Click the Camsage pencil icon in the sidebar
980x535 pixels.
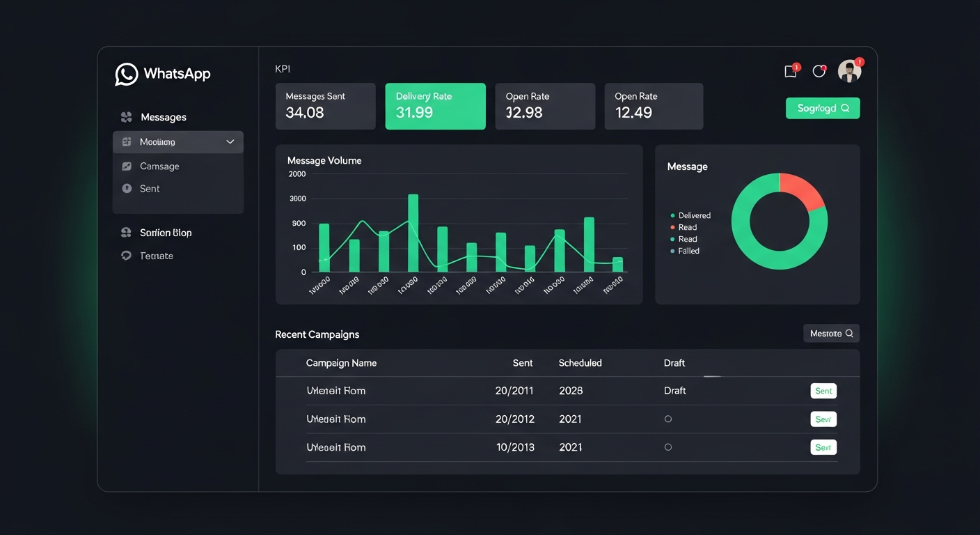coord(127,166)
